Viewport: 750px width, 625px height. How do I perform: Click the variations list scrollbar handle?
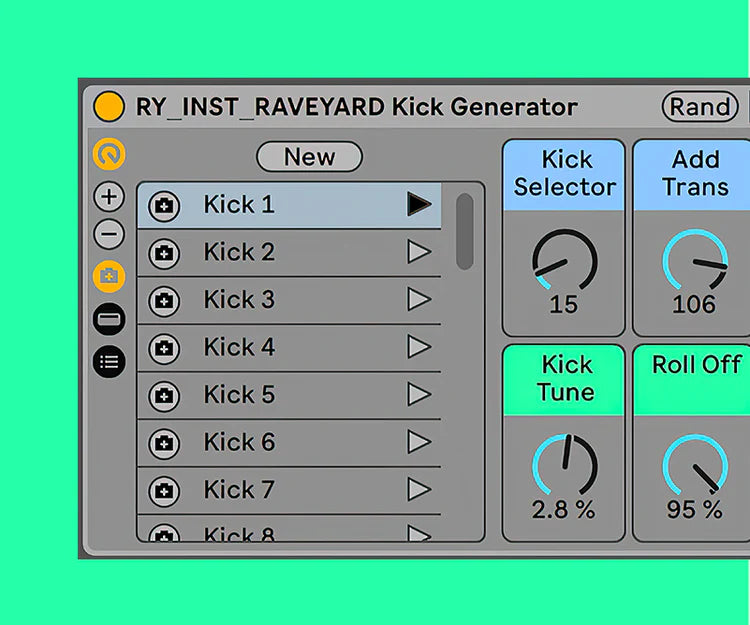pos(464,231)
